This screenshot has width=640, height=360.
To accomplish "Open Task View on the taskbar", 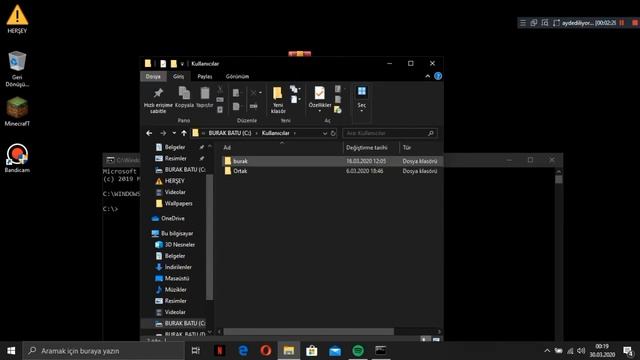I will coord(196,351).
